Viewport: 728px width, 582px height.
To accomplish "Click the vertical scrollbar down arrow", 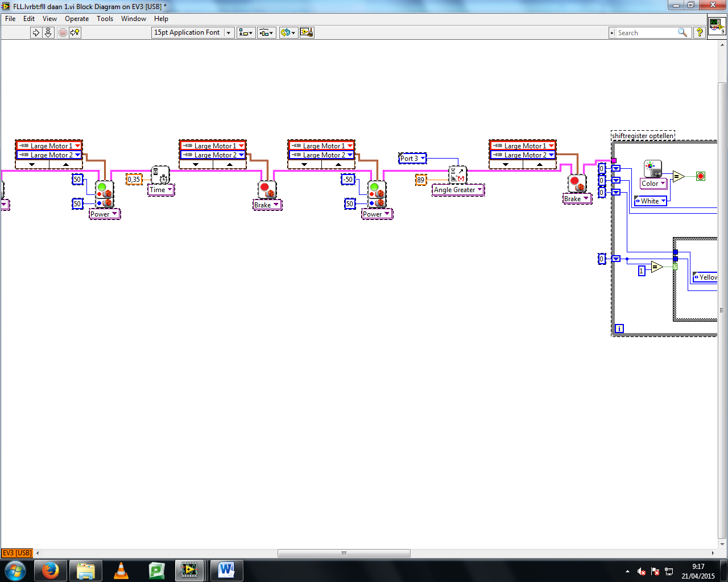I will 722,544.
